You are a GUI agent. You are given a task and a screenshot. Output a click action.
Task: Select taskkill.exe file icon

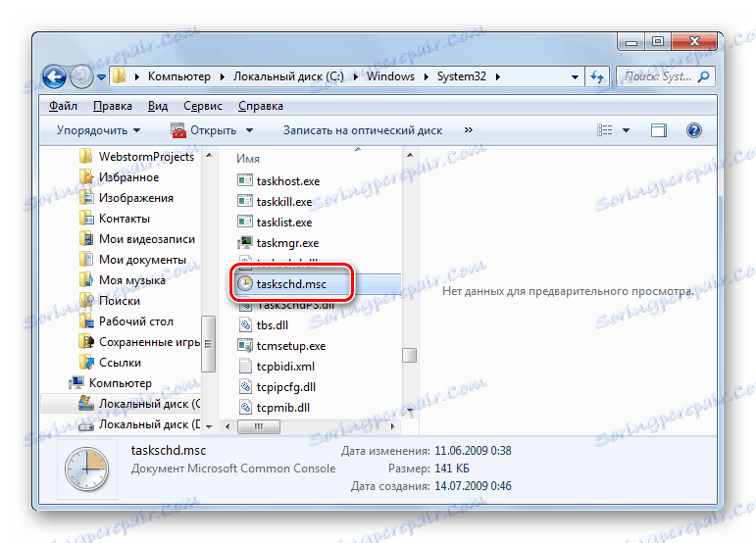245,201
